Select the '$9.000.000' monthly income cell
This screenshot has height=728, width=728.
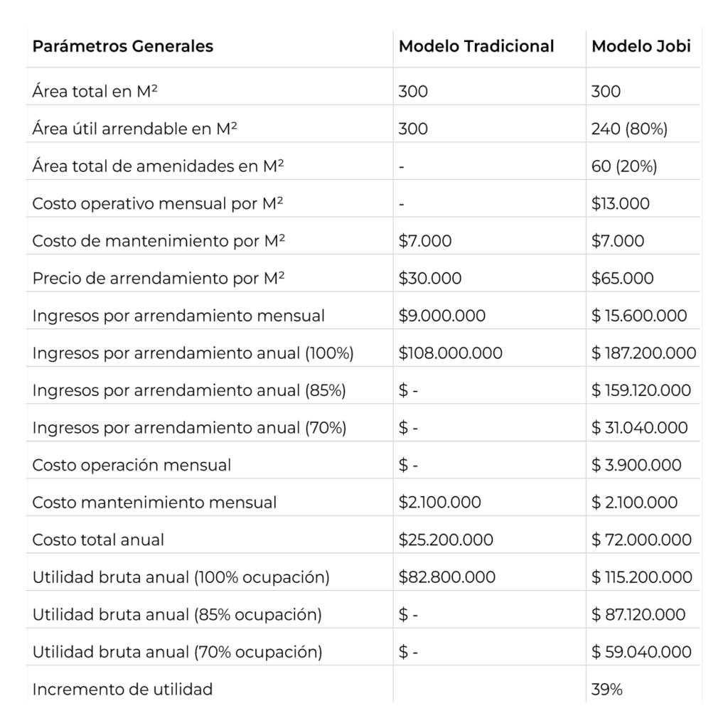pyautogui.click(x=441, y=316)
